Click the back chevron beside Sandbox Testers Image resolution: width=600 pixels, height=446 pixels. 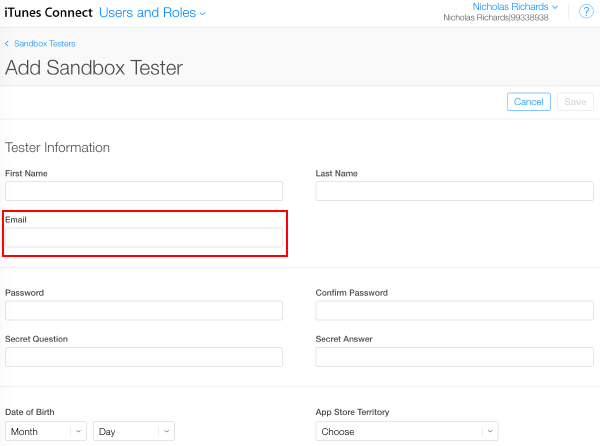tap(8, 44)
